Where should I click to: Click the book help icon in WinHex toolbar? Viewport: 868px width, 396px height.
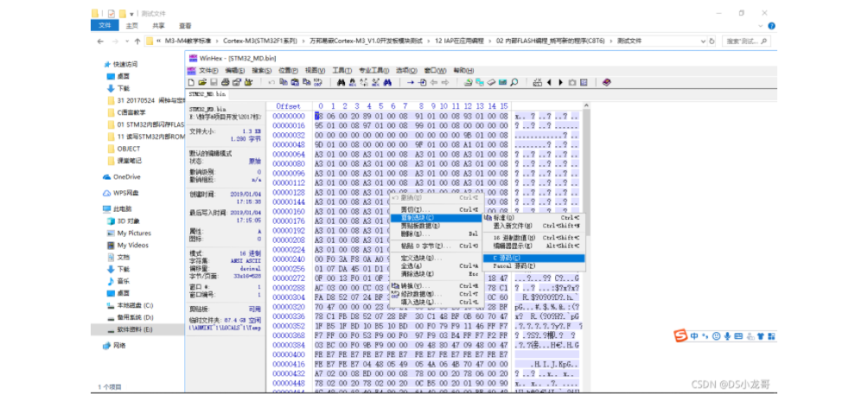coord(607,82)
